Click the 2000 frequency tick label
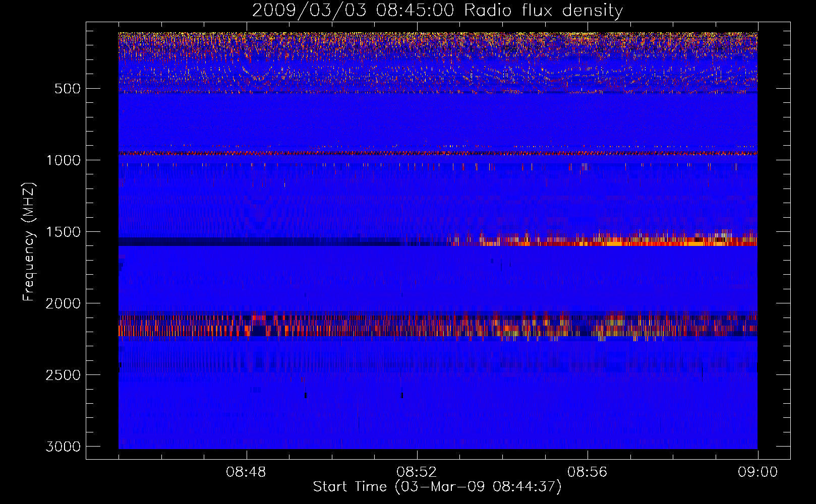 pos(63,303)
